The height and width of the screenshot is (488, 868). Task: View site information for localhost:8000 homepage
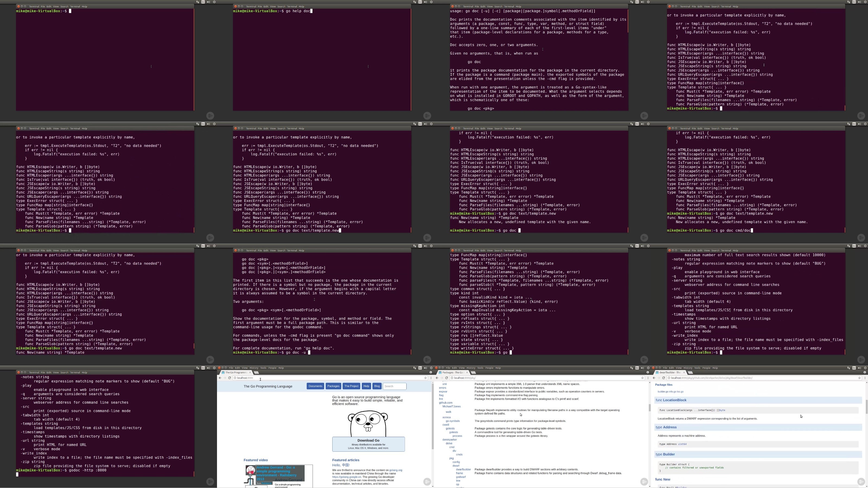[235, 378]
